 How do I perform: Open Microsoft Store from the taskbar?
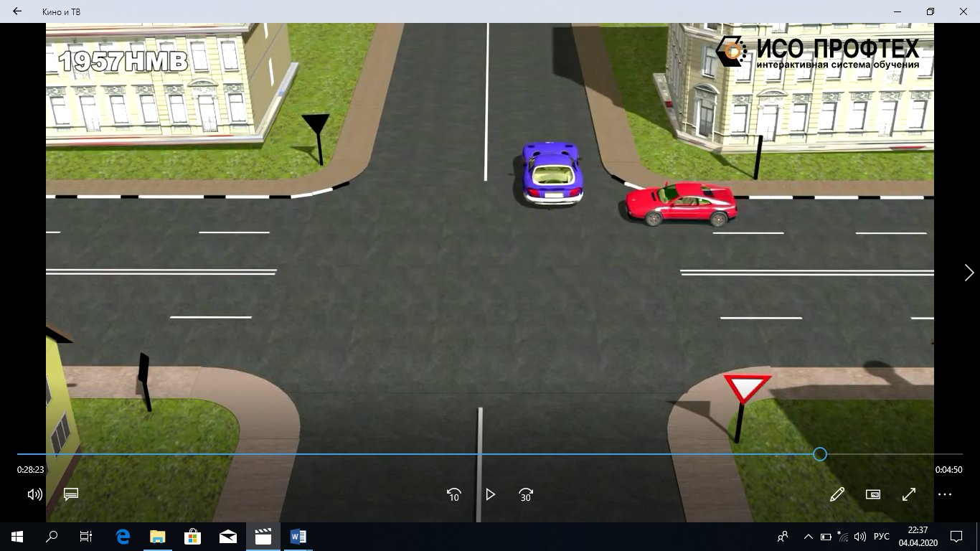[x=193, y=537]
